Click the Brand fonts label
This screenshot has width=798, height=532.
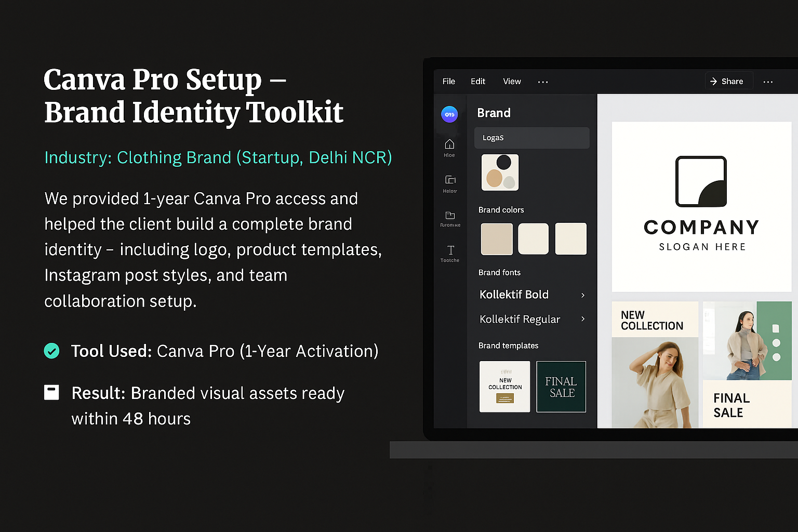pyautogui.click(x=499, y=273)
